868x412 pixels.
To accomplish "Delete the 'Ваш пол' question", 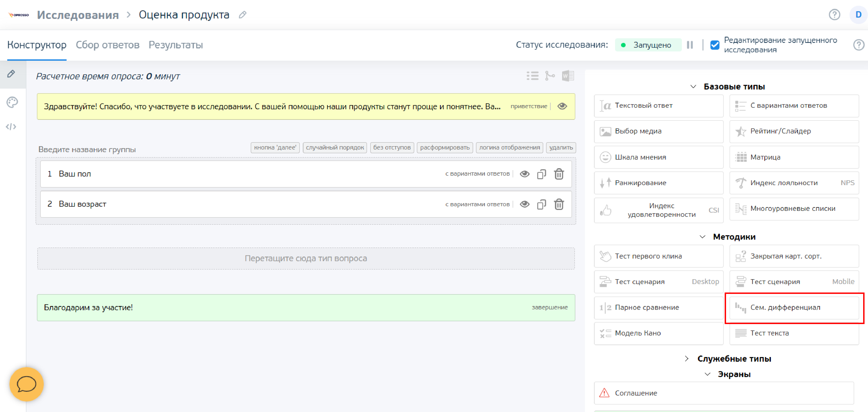I will coord(559,174).
